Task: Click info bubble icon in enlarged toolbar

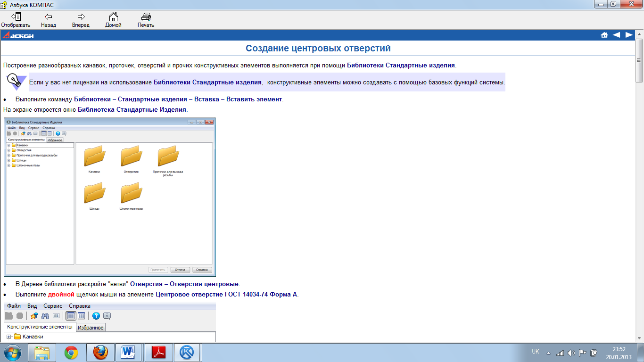Action: tap(107, 316)
